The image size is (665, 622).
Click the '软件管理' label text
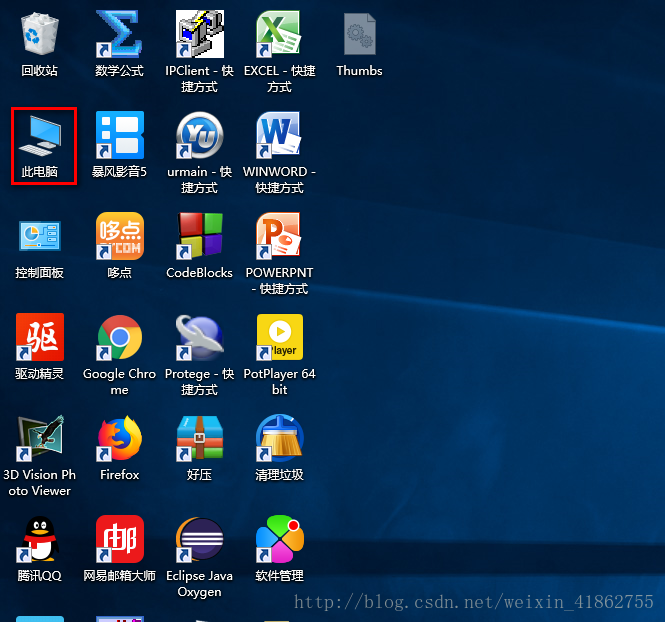[279, 576]
